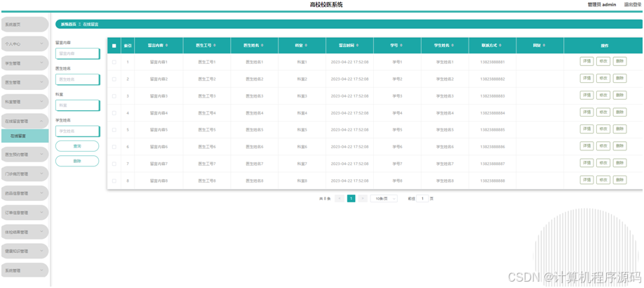
Task: Select 在线留言 submenu item
Action: click(25, 136)
